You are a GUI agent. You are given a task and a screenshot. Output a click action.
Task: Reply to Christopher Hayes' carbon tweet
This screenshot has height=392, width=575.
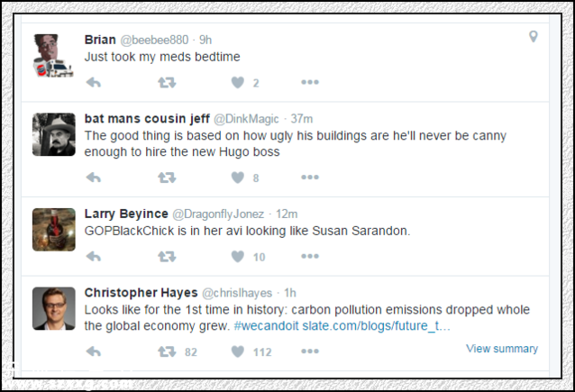[x=94, y=351]
